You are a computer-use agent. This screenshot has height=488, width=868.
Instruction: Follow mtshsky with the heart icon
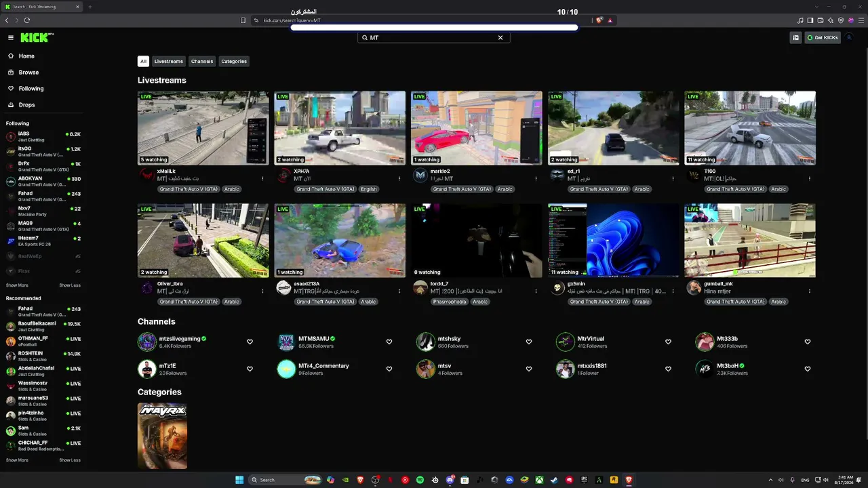[x=529, y=342]
